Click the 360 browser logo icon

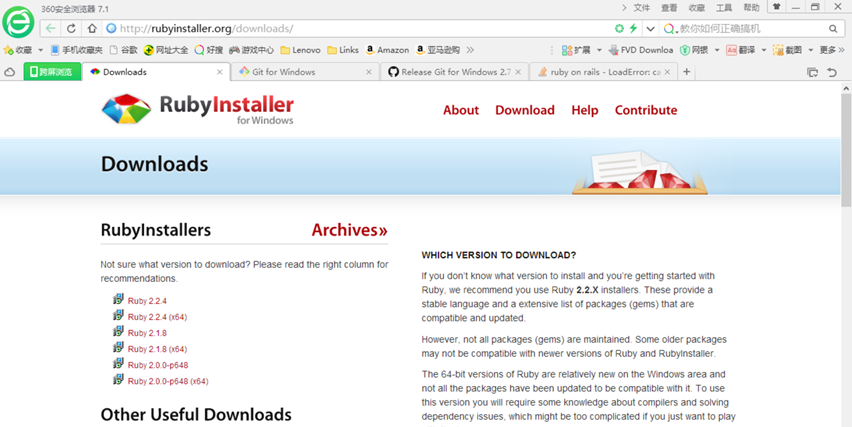18,22
